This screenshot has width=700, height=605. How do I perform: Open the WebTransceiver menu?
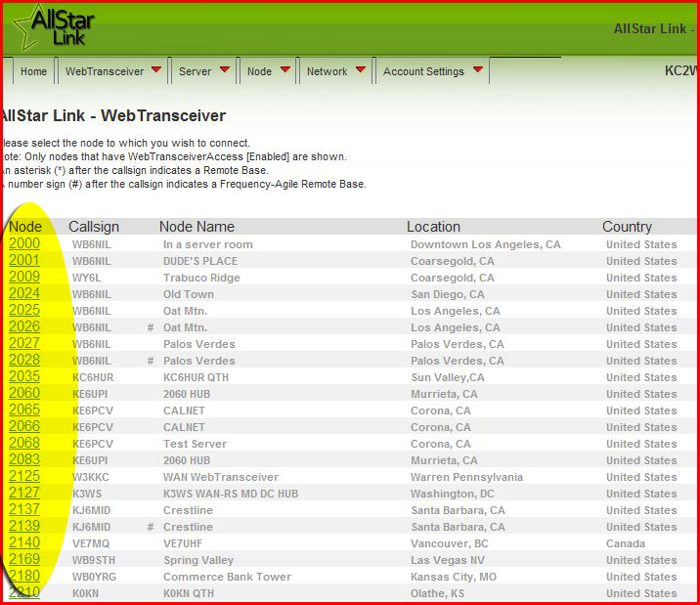point(105,71)
